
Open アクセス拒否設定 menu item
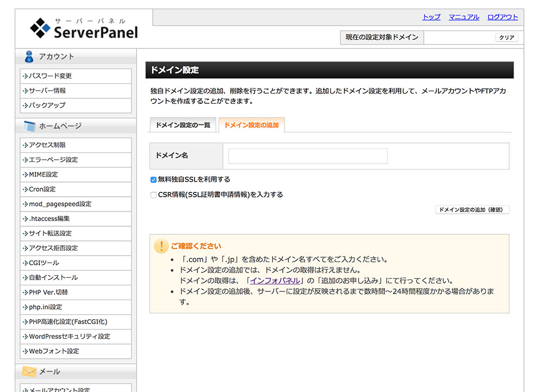click(x=76, y=248)
